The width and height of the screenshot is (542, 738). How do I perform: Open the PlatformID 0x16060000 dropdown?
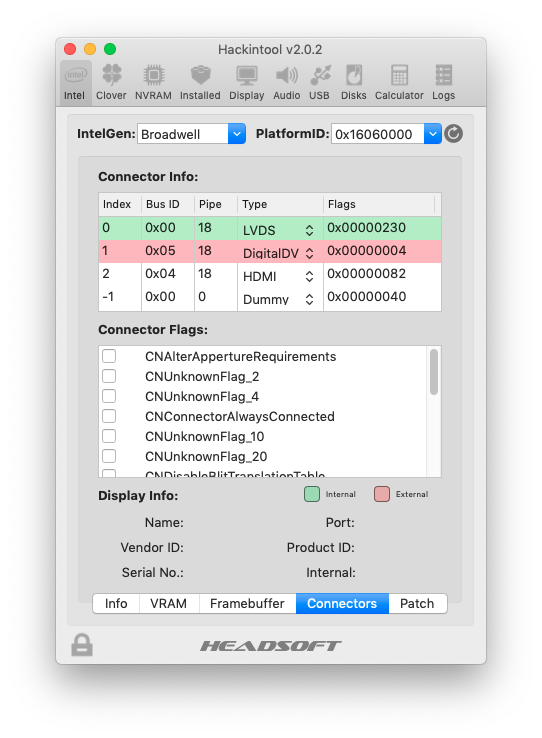(433, 134)
